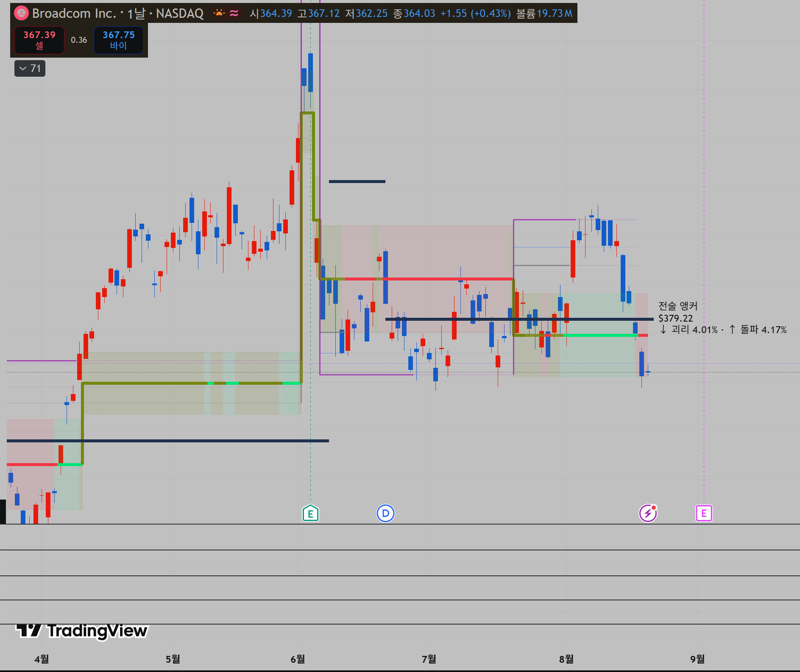Click the $379.22 anchor price label
The height and width of the screenshot is (672, 800).
click(x=676, y=318)
